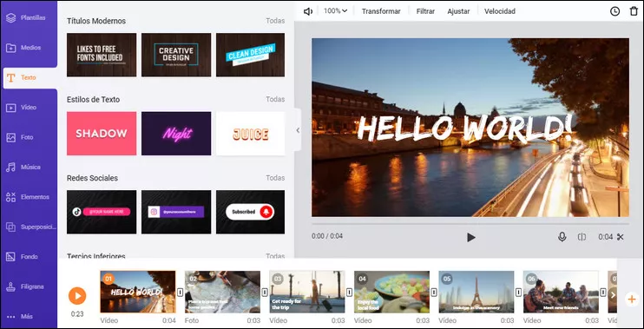Click the Ajustar button
Viewport: 644px width, 329px height.
458,11
